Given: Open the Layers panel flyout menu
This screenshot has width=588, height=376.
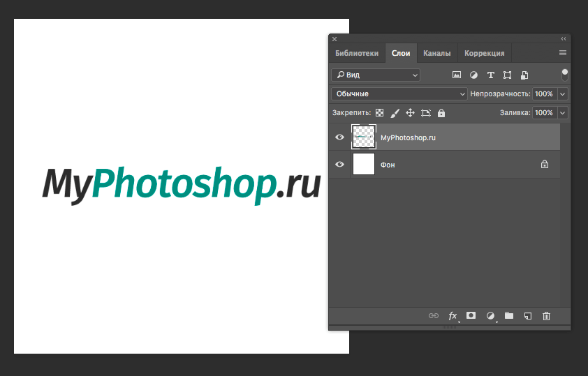Looking at the screenshot, I should pos(562,53).
